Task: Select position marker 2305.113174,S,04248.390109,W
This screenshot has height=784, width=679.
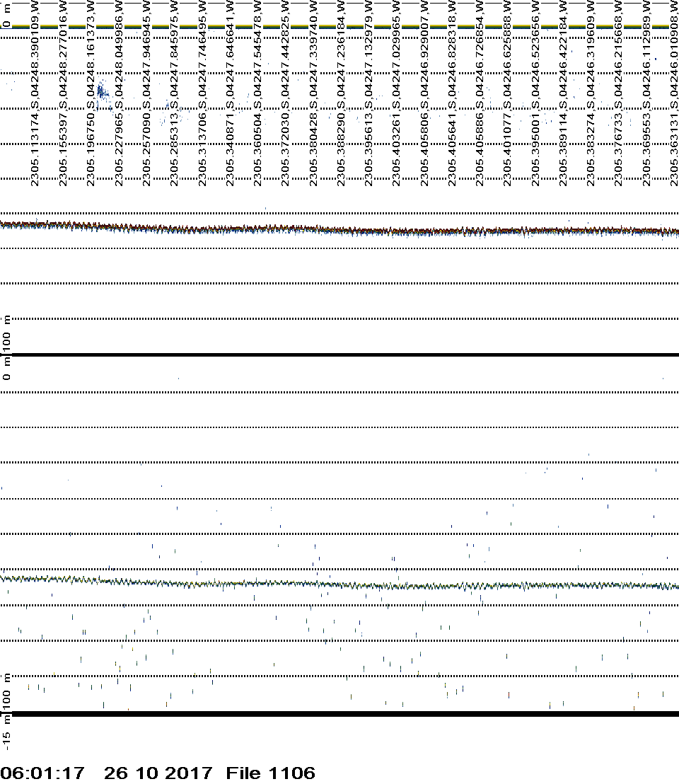Action: [35, 93]
